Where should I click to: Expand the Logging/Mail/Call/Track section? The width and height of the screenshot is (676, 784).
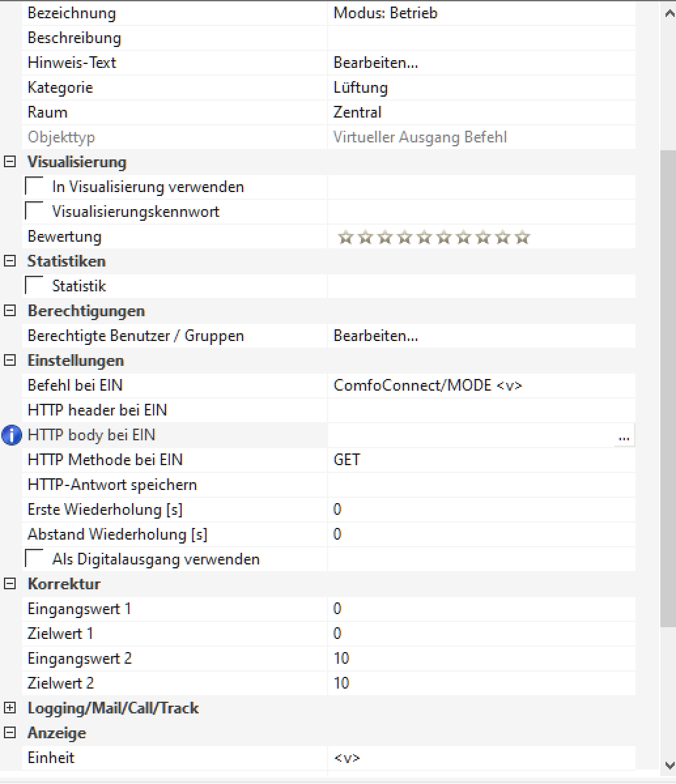coord(10,708)
